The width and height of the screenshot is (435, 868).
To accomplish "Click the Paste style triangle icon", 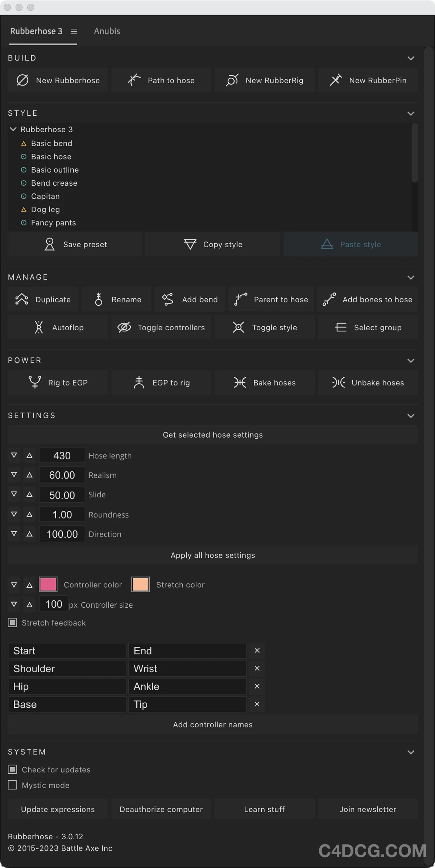I will tap(327, 244).
